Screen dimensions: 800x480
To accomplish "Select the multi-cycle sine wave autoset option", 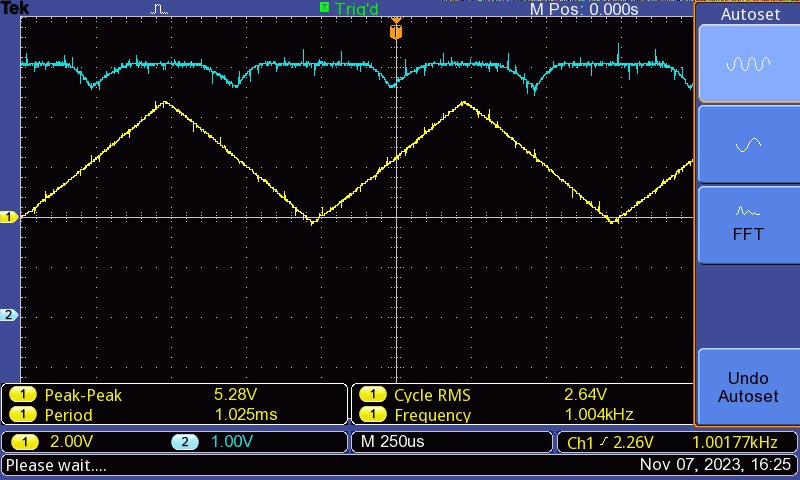I will tap(748, 63).
